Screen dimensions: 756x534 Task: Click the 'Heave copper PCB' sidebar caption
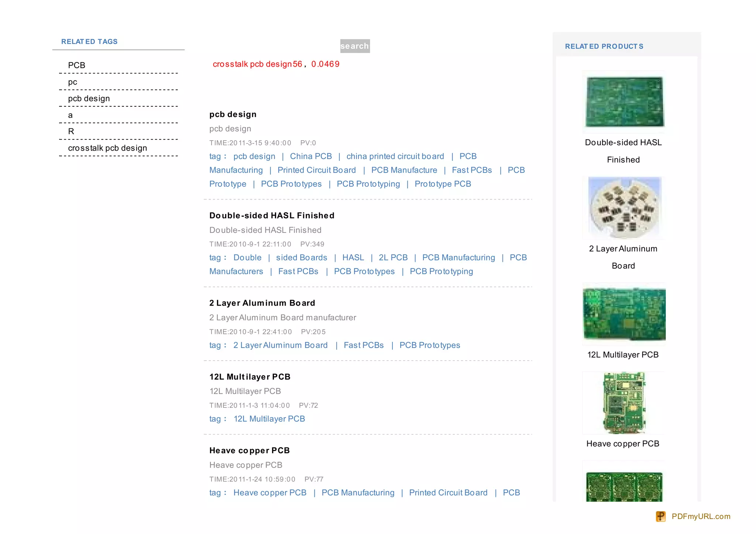click(x=623, y=444)
